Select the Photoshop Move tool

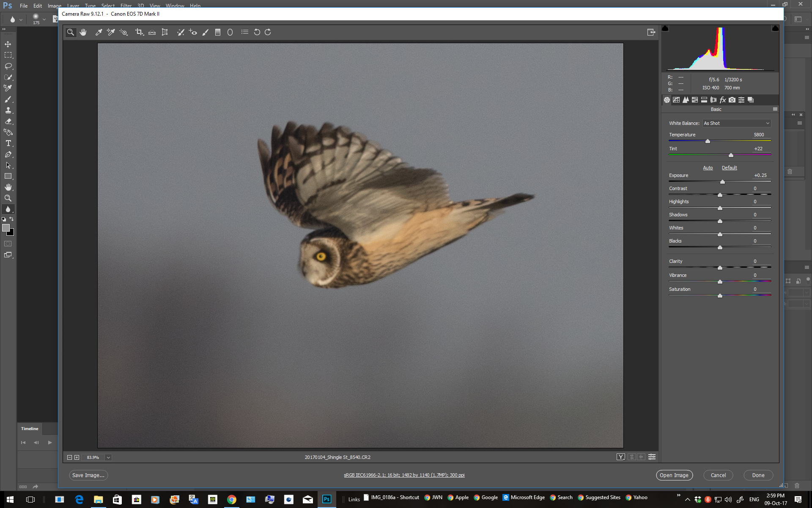pyautogui.click(x=8, y=44)
